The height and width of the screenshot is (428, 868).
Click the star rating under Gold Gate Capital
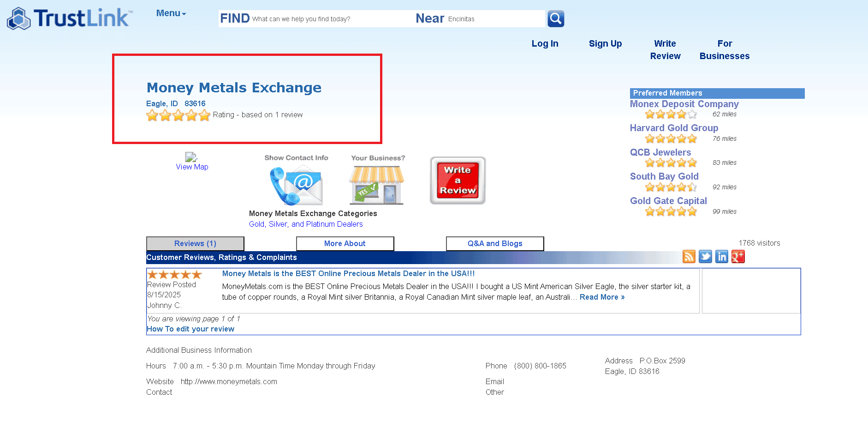671,211
